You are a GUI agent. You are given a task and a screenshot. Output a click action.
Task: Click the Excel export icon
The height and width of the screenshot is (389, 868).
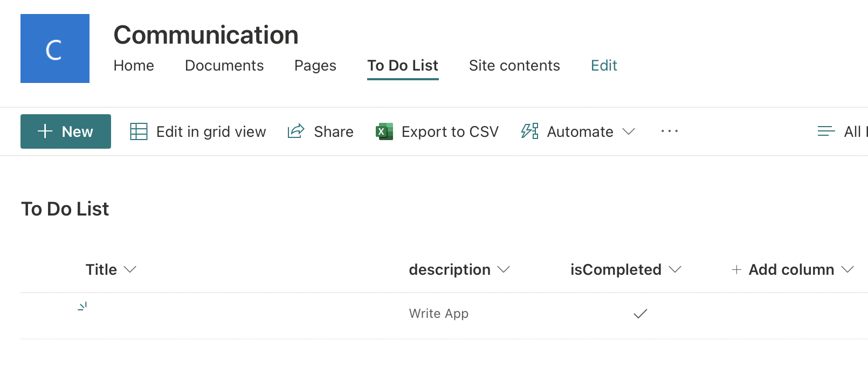[384, 131]
